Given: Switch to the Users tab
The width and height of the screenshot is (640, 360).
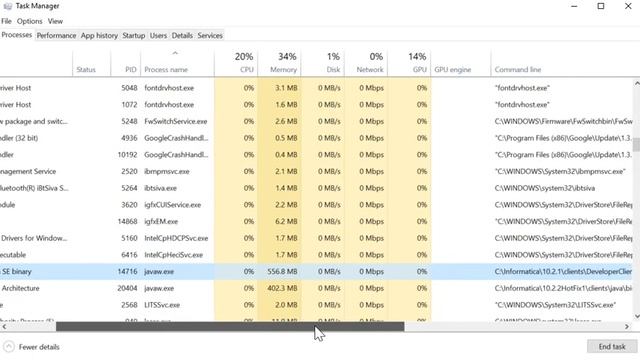Looking at the screenshot, I should [158, 36].
